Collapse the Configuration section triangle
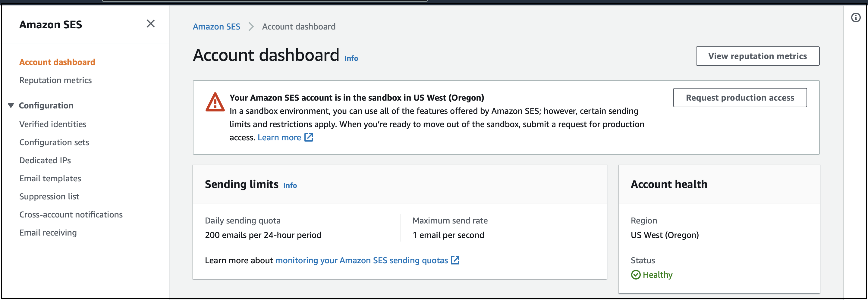 tap(11, 105)
